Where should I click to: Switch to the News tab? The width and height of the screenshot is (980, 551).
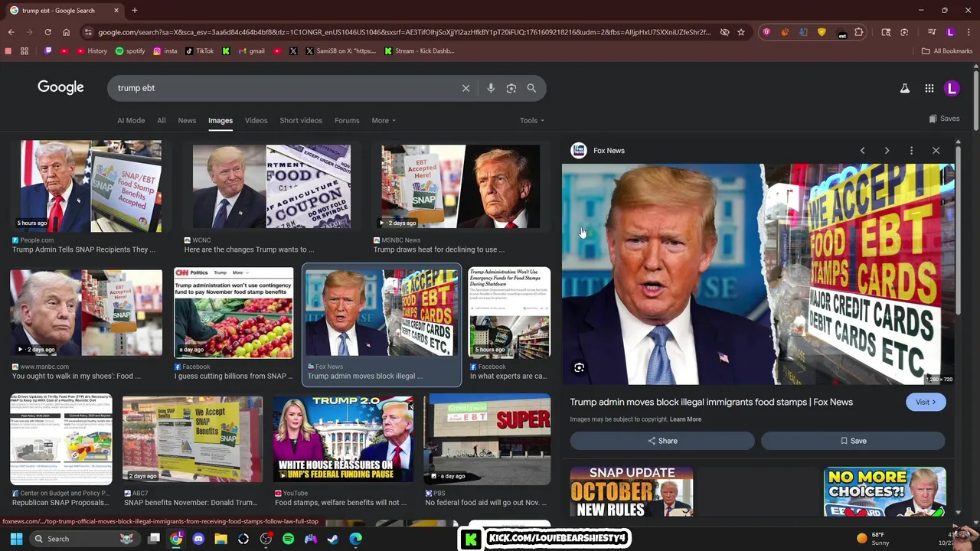[187, 120]
